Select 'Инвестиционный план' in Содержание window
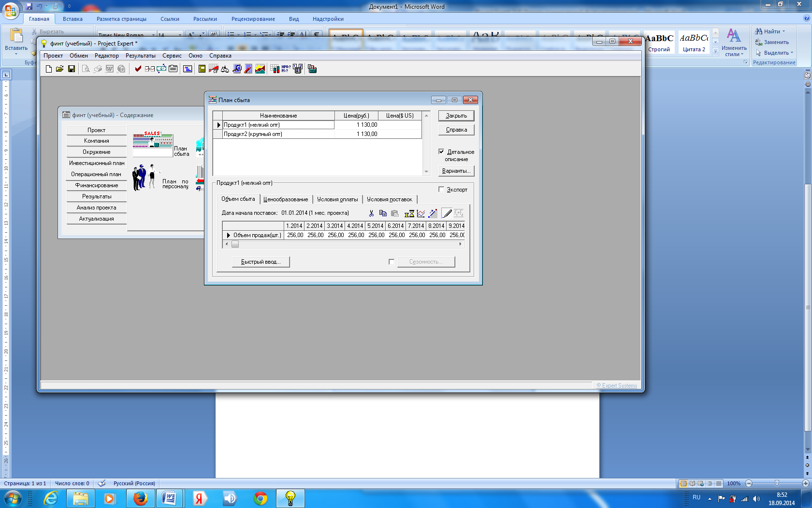The image size is (812, 508). click(x=97, y=163)
